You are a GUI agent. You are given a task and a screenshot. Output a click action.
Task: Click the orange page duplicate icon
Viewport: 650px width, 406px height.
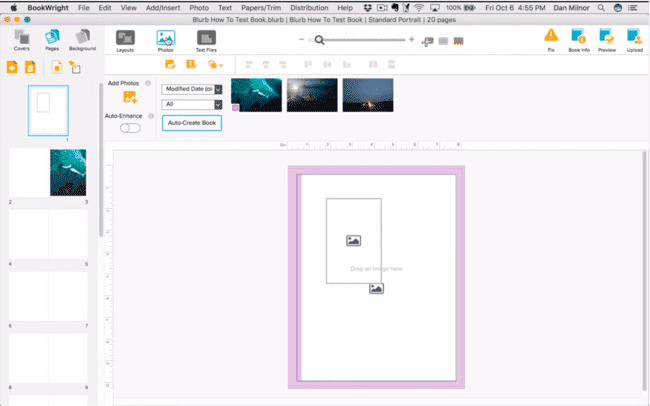point(57,67)
